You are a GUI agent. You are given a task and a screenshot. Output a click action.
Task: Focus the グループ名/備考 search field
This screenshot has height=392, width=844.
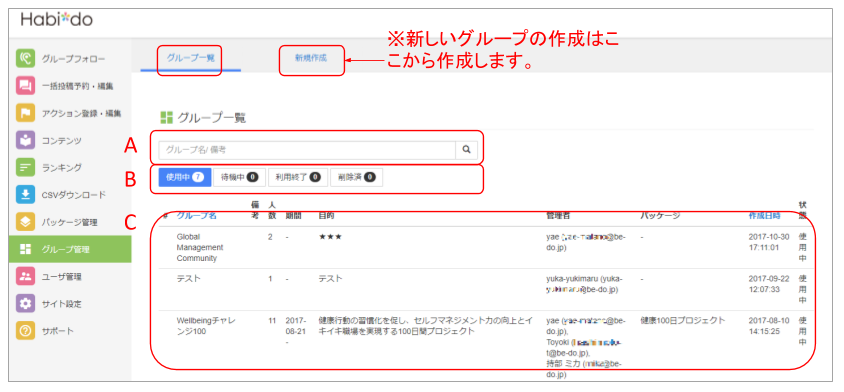click(307, 150)
